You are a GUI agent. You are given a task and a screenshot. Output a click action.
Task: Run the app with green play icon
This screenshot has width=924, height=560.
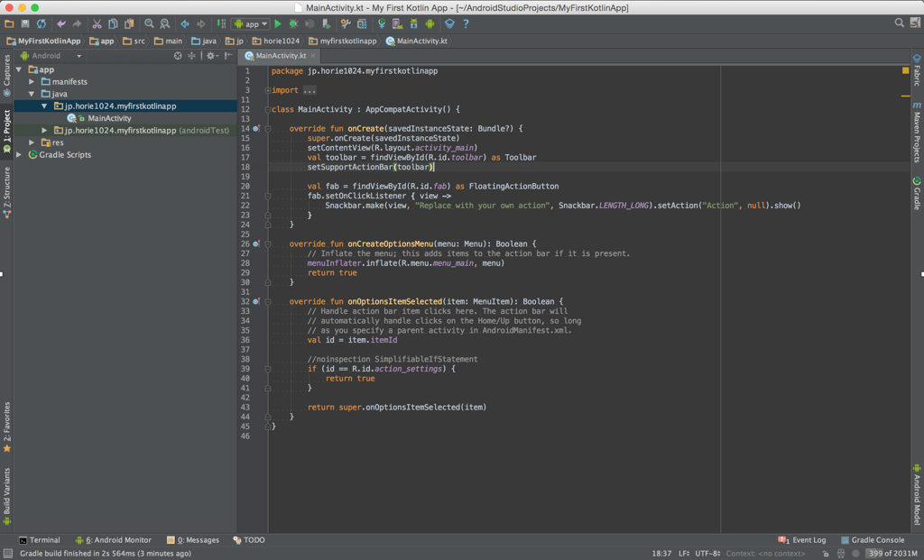tap(278, 24)
